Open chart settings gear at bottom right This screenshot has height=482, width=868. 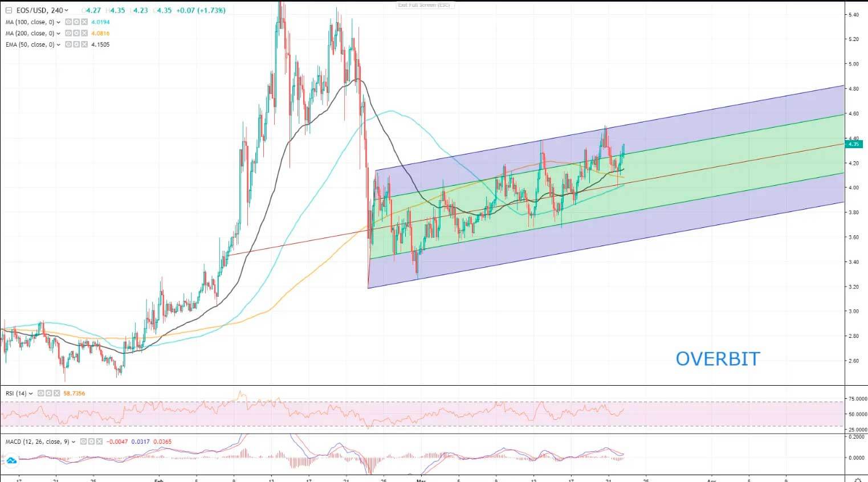[857, 479]
